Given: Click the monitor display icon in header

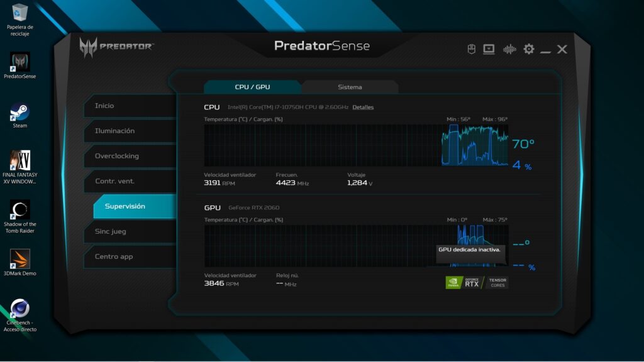Looking at the screenshot, I should (489, 49).
